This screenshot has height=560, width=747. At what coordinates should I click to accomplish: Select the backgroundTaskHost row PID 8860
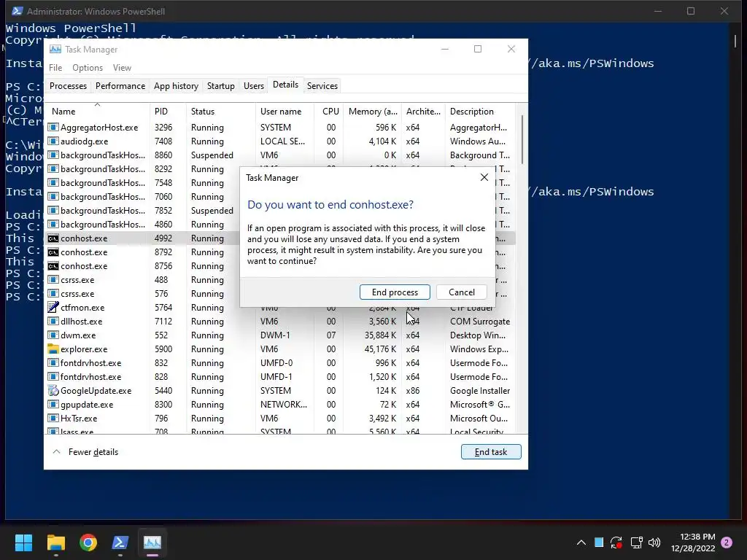point(281,155)
